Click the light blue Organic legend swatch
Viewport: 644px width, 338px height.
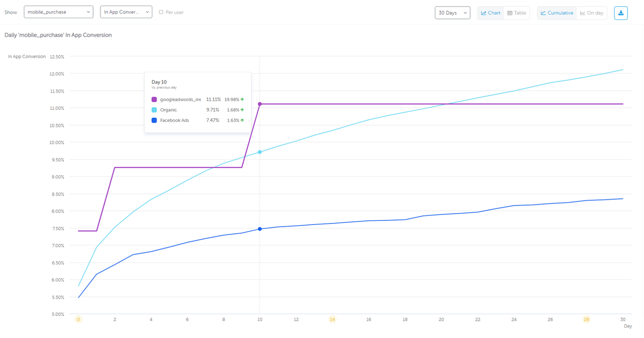click(154, 110)
